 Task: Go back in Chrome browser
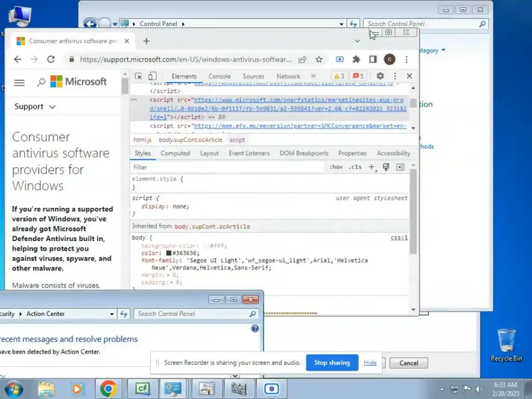[x=18, y=59]
